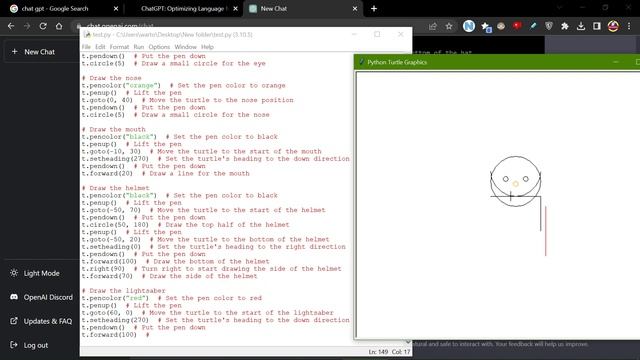The image size is (640, 360).
Task: Click the t.setheading(0) code line
Action: point(213,247)
